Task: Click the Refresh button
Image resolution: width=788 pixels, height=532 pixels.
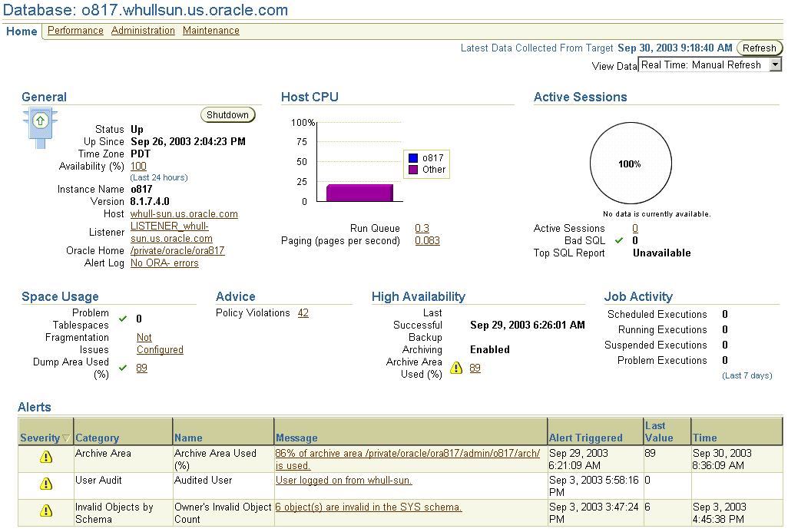Action: (759, 48)
